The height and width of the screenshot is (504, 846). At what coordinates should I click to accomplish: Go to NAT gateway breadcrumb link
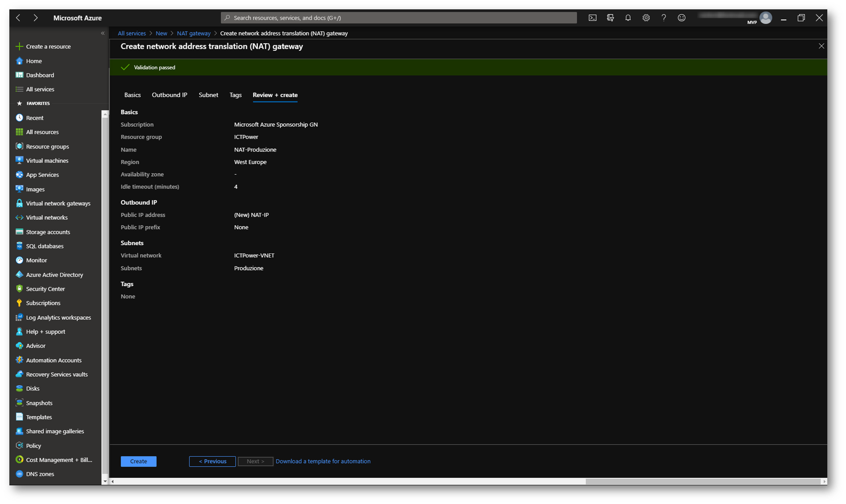click(x=194, y=33)
